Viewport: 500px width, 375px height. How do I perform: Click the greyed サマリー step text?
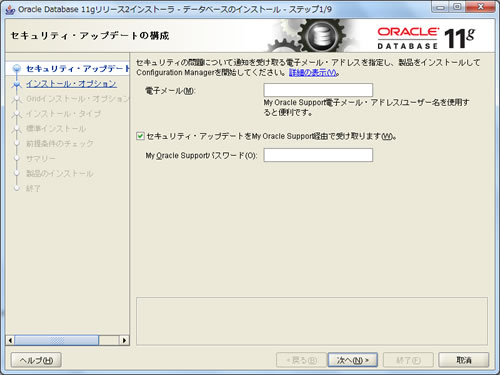click(41, 159)
